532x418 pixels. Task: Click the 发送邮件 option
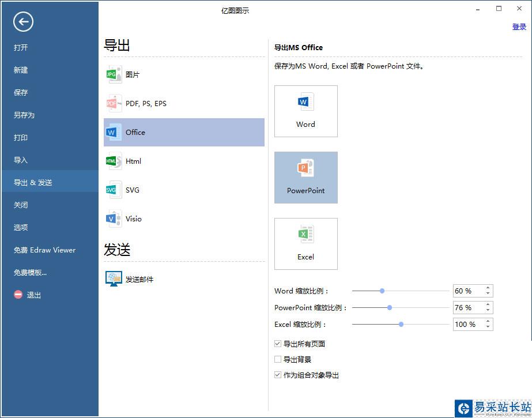pos(184,279)
